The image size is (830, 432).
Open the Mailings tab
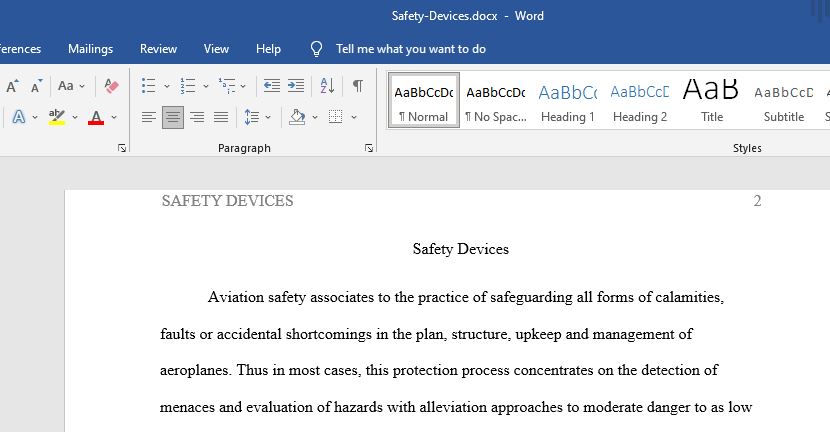pyautogui.click(x=91, y=49)
